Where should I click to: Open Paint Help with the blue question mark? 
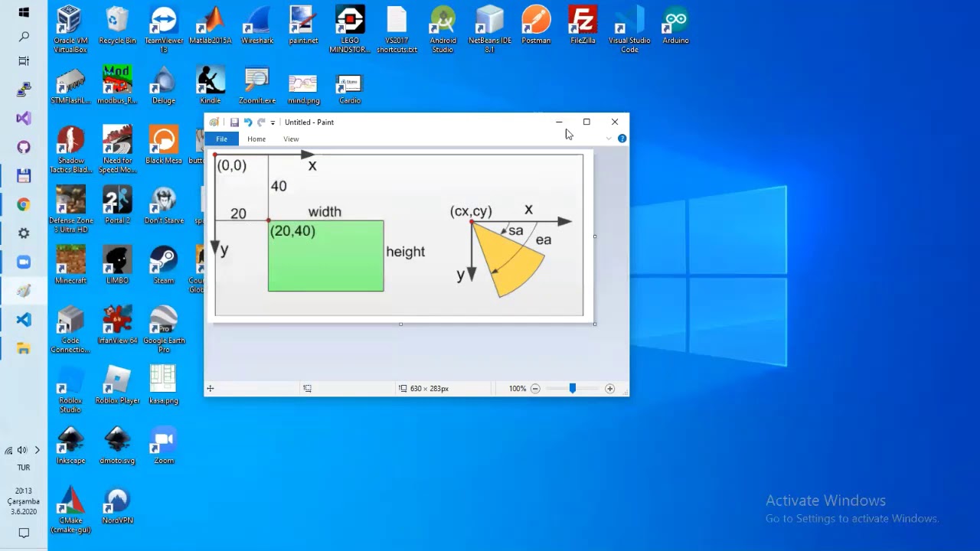point(622,139)
